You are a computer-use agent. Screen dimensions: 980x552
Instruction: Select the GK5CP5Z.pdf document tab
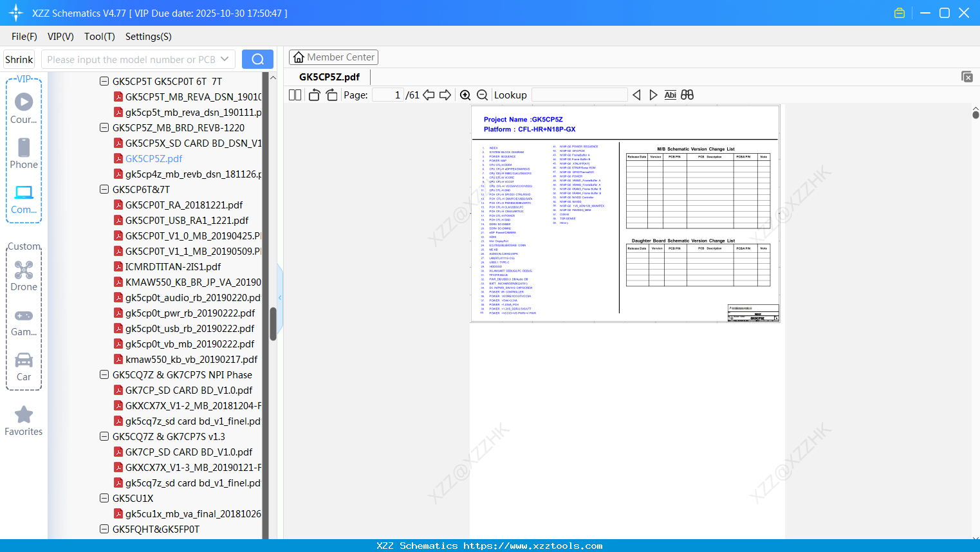click(x=329, y=77)
